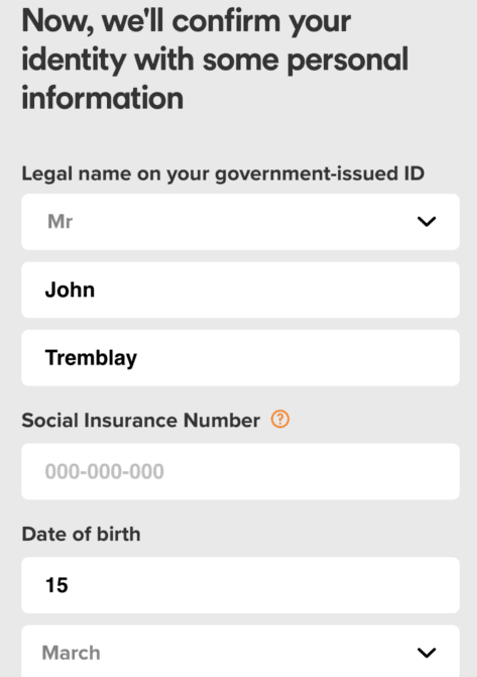477x677 pixels.
Task: Click the last name field containing Tremblay
Action: [x=240, y=357]
